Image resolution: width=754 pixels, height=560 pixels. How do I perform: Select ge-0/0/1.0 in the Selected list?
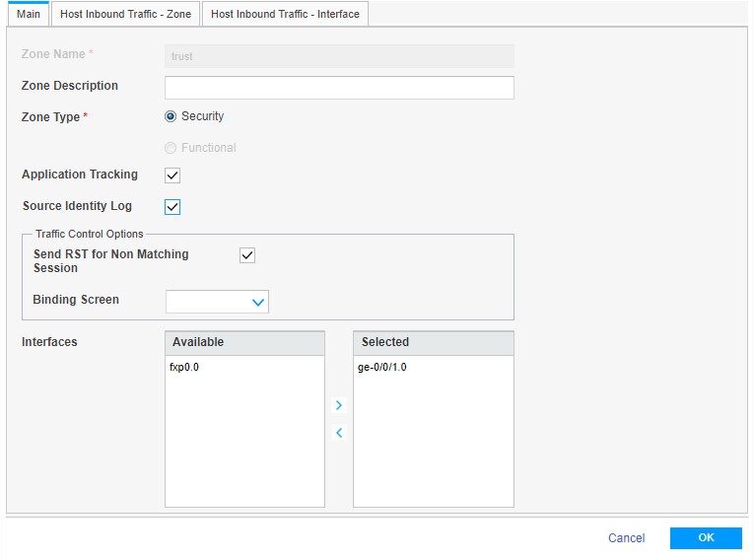point(382,367)
